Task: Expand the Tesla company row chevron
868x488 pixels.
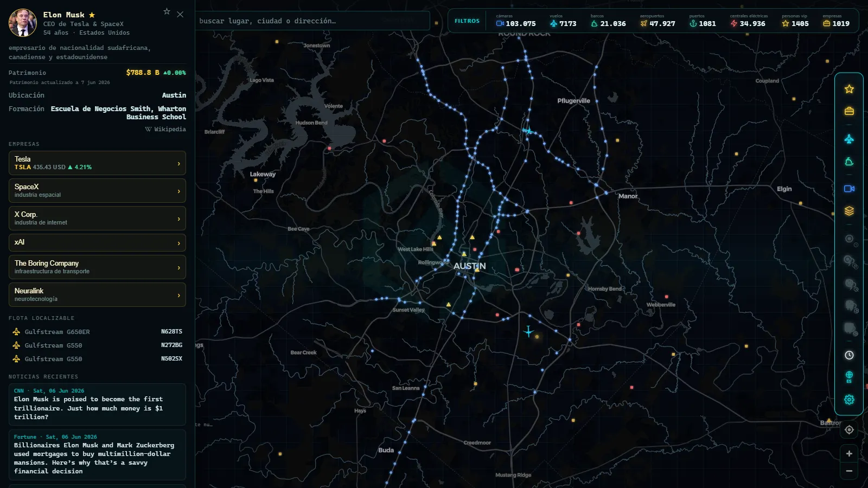Action: pos(179,163)
